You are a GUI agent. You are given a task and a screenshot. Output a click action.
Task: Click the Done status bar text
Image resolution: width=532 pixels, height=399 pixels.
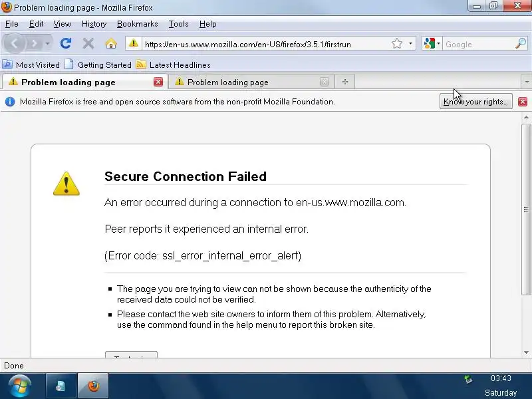click(14, 366)
